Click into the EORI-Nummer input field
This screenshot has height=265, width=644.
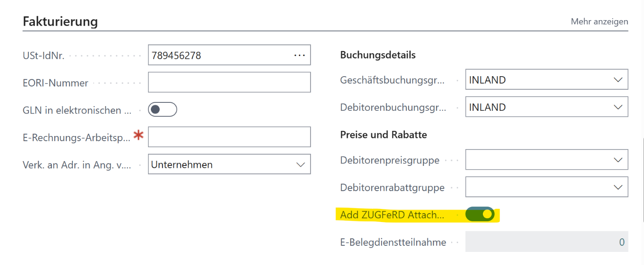pyautogui.click(x=229, y=82)
